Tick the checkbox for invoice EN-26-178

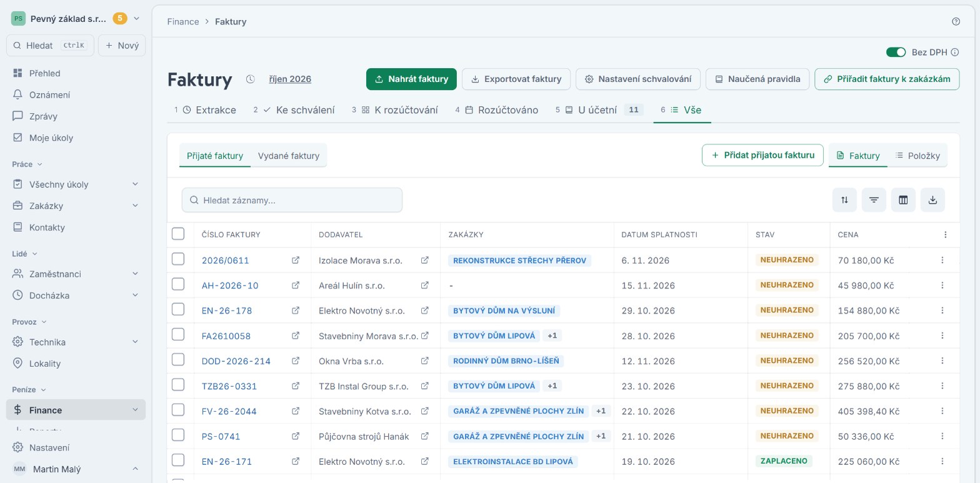coord(178,309)
